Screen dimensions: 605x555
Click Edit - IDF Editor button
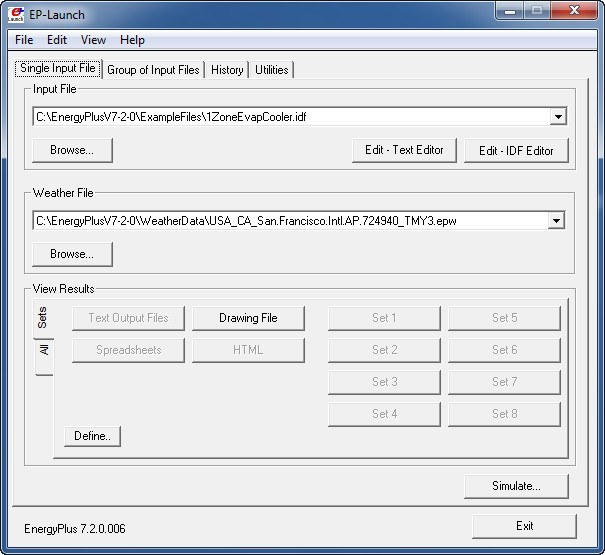tap(516, 151)
